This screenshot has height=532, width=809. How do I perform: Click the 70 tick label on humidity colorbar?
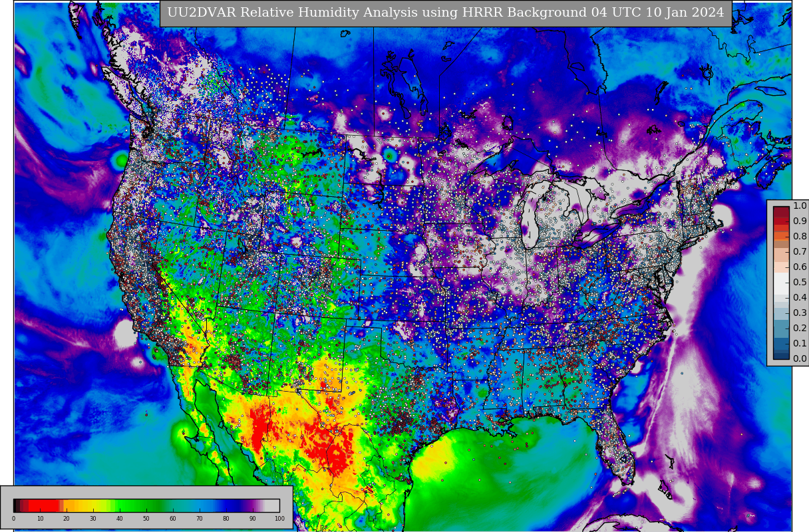(x=200, y=519)
